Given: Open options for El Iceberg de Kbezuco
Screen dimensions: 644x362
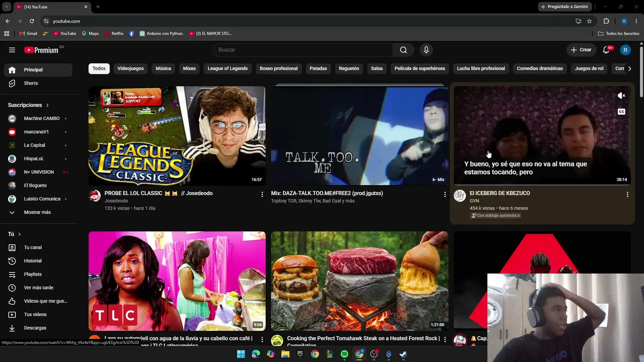Looking at the screenshot, I should pos(627,195).
